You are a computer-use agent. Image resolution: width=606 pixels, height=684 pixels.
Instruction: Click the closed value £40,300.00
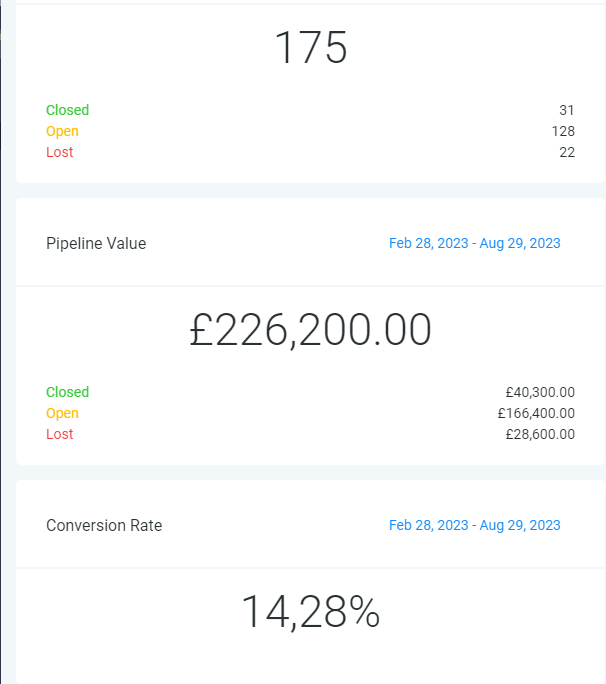pos(540,392)
